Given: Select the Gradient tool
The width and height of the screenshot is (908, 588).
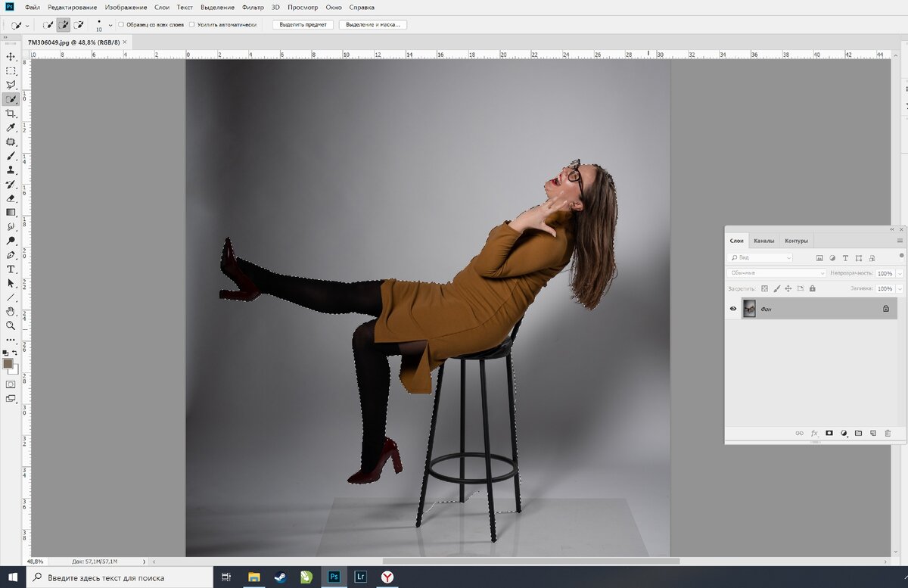Looking at the screenshot, I should click(11, 213).
